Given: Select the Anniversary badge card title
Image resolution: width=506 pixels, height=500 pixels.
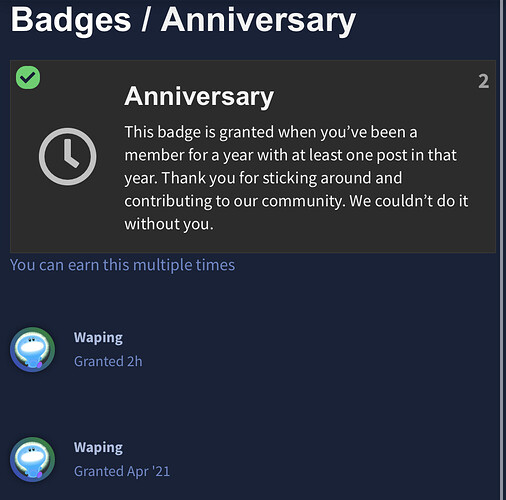Looking at the screenshot, I should click(x=199, y=96).
